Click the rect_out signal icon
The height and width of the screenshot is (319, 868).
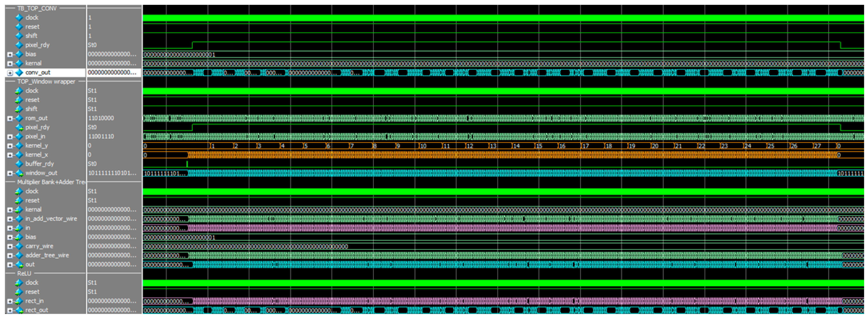pyautogui.click(x=19, y=310)
